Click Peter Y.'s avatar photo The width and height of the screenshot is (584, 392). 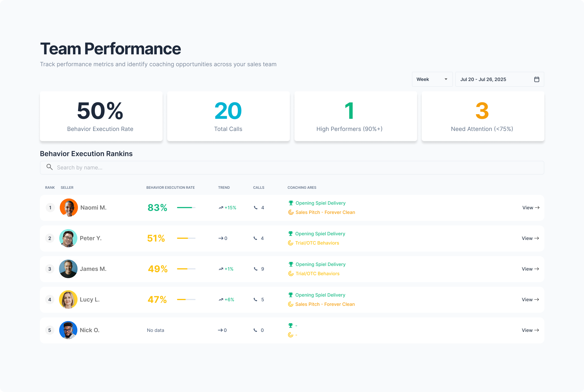[68, 238]
